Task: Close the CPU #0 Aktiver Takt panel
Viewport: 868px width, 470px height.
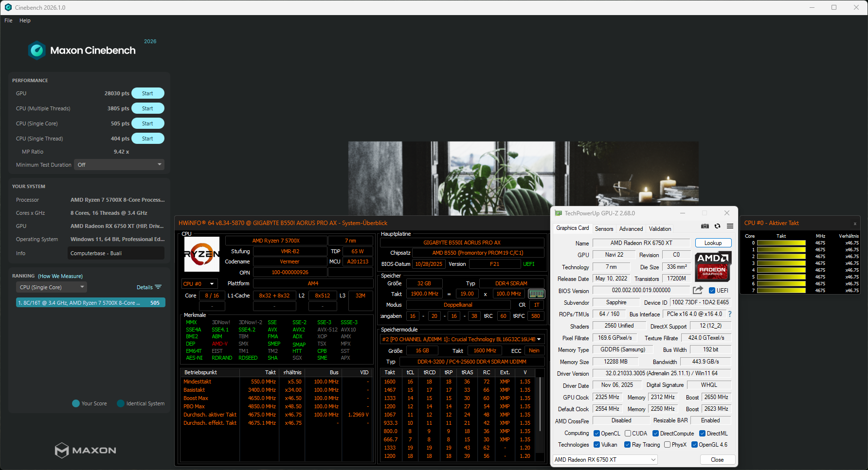Action: coord(855,224)
